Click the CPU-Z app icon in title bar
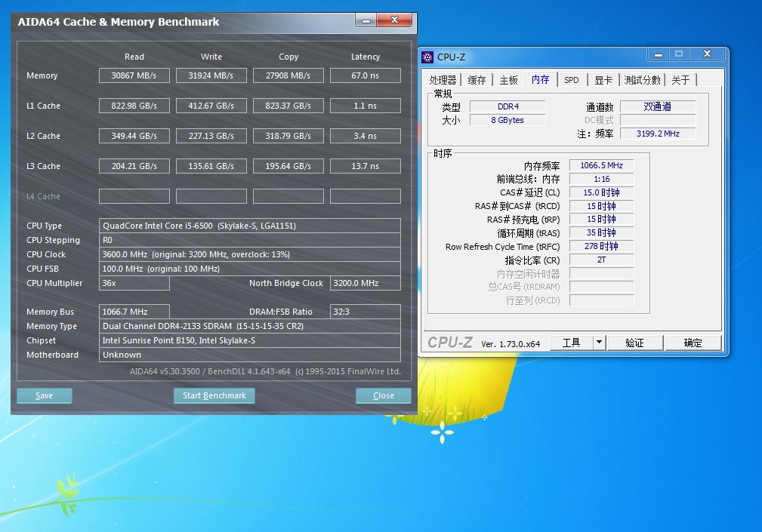This screenshot has width=762, height=532. (x=428, y=57)
